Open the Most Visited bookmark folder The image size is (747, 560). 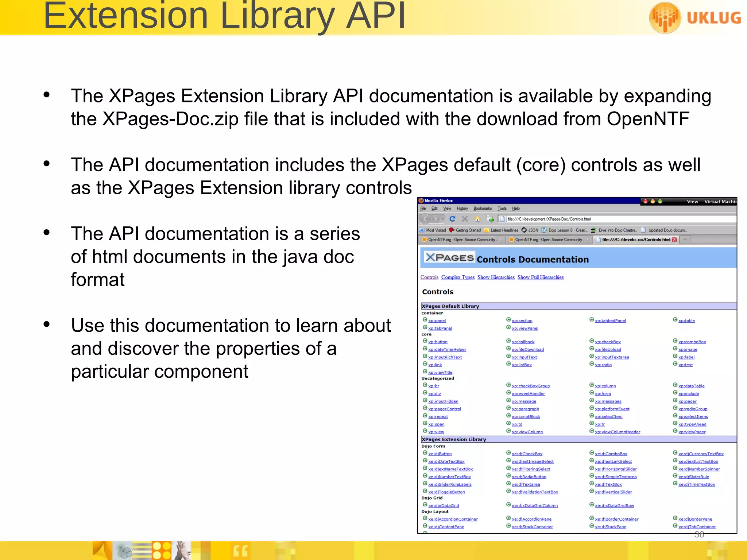coord(433,230)
